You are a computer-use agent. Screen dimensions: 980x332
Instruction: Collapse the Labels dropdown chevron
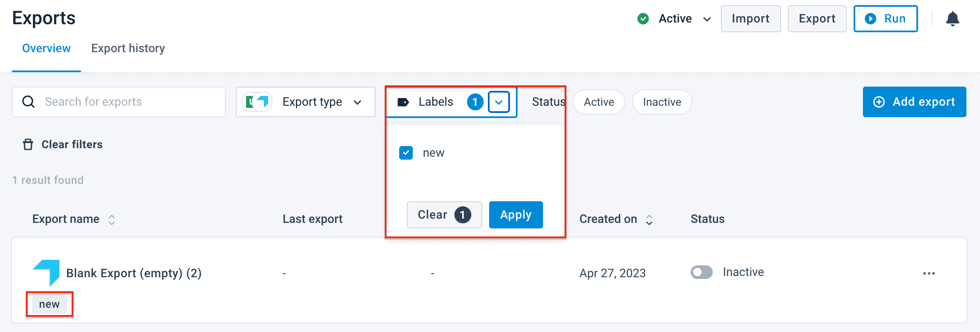pos(498,102)
